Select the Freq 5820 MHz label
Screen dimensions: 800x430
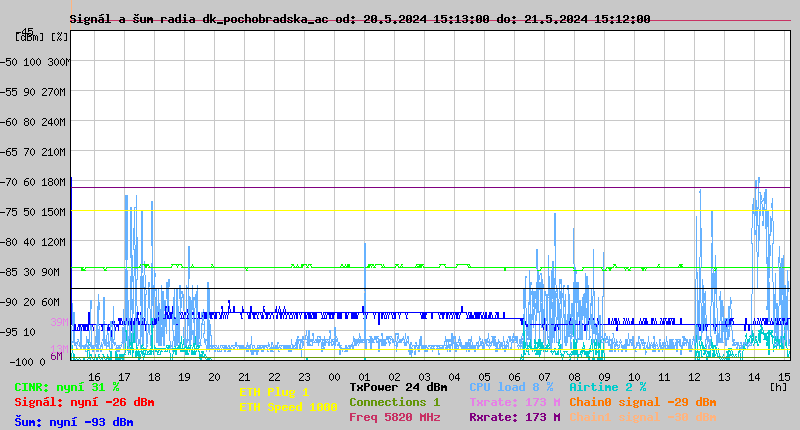click(x=394, y=417)
